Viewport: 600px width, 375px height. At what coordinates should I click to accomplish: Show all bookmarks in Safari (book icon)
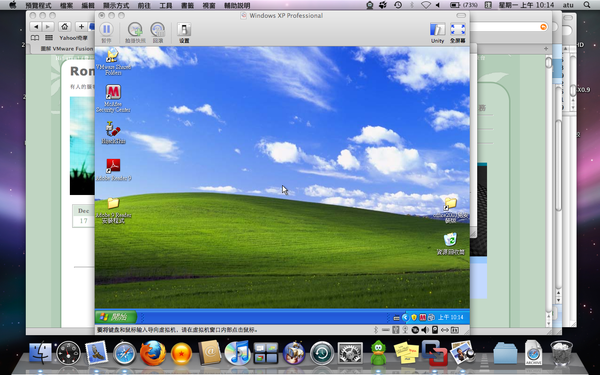click(x=35, y=38)
